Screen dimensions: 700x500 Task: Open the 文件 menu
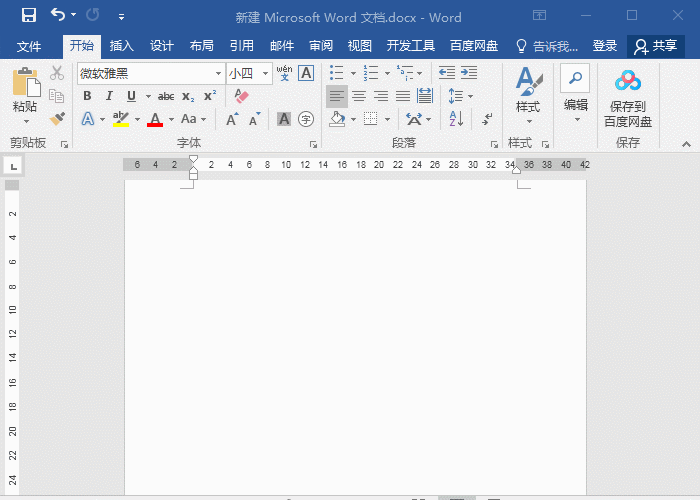(29, 46)
